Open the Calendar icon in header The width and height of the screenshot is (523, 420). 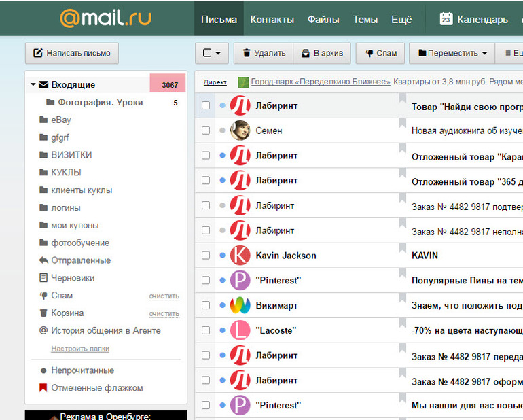(x=446, y=19)
